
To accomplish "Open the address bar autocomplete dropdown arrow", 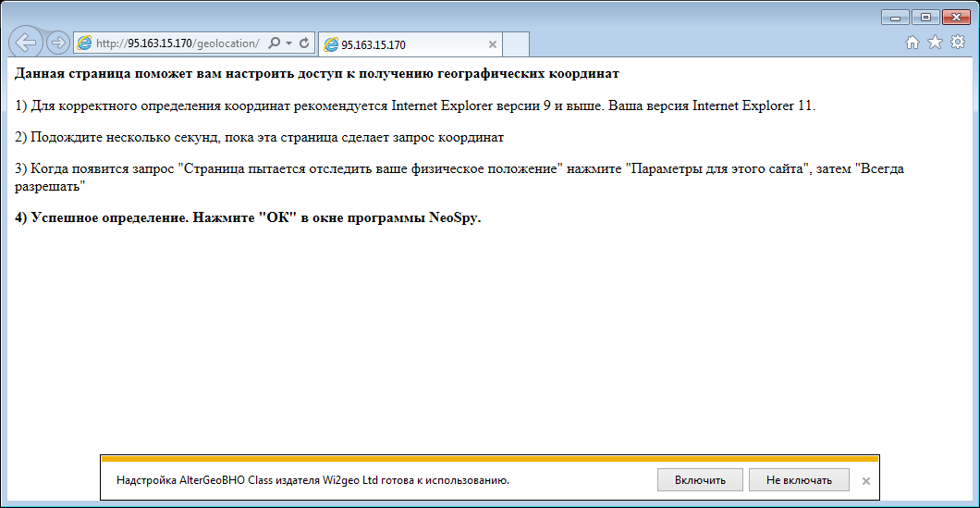I will point(288,43).
